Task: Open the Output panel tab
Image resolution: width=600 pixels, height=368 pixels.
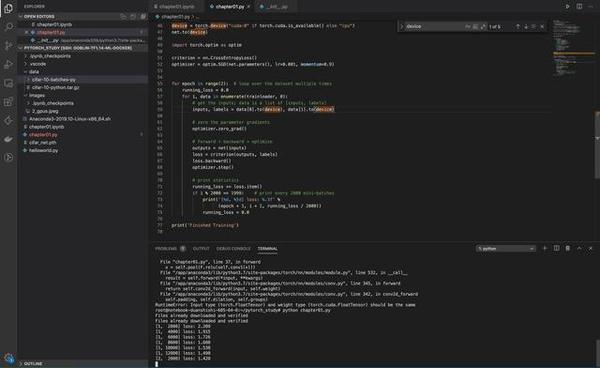Action: [x=201, y=249]
